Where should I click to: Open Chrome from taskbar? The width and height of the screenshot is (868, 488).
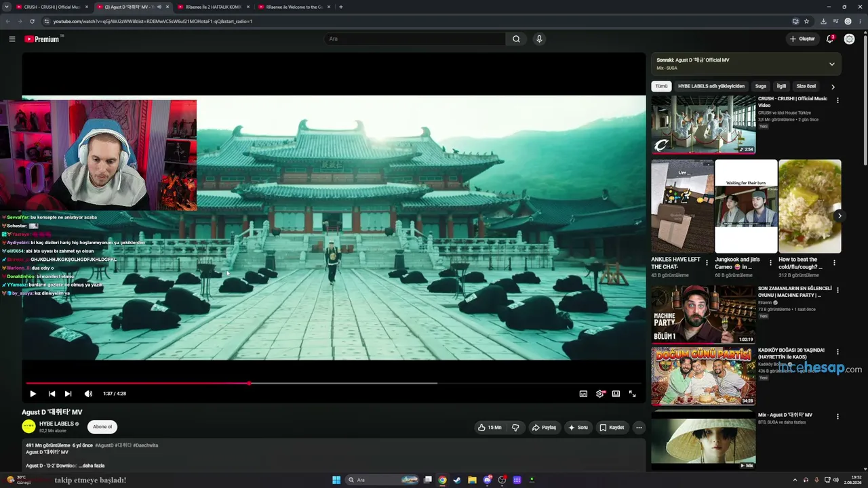[x=442, y=480]
